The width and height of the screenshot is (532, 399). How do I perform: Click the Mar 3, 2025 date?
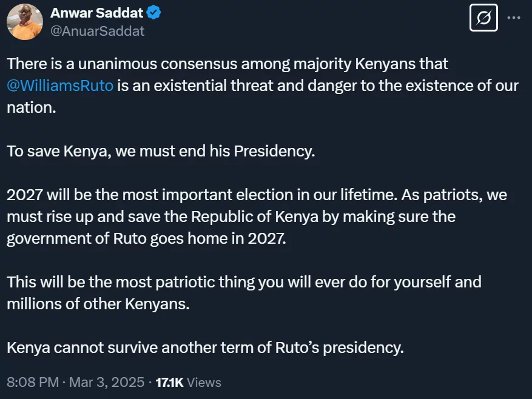(x=107, y=382)
